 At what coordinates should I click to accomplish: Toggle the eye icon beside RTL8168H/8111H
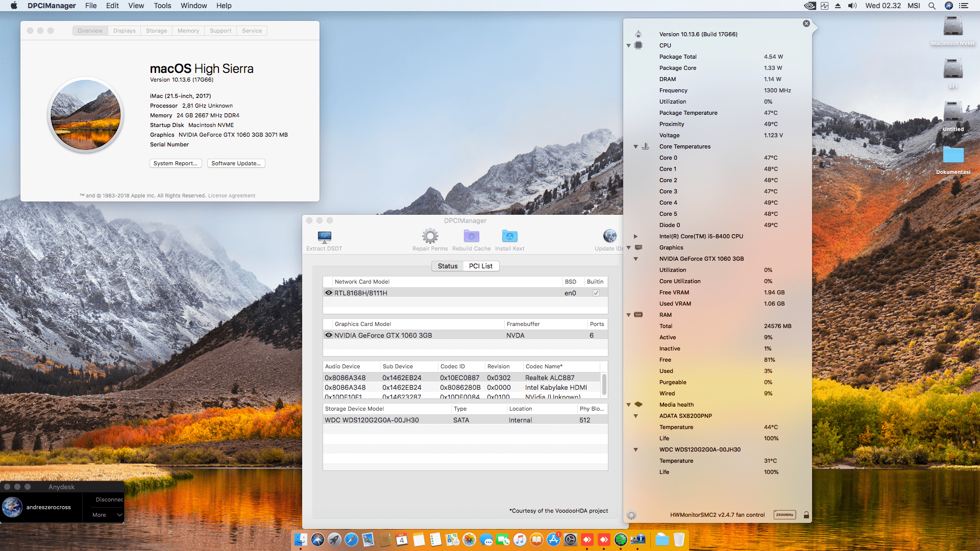coord(329,292)
